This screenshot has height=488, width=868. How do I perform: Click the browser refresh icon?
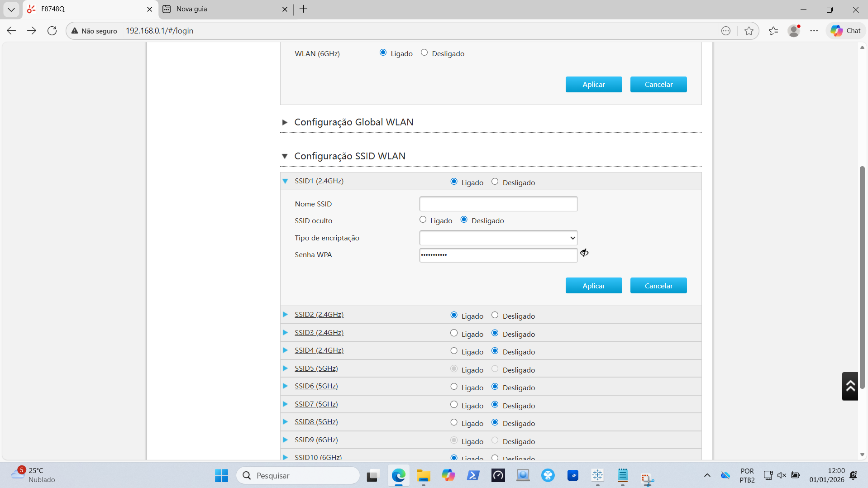52,31
